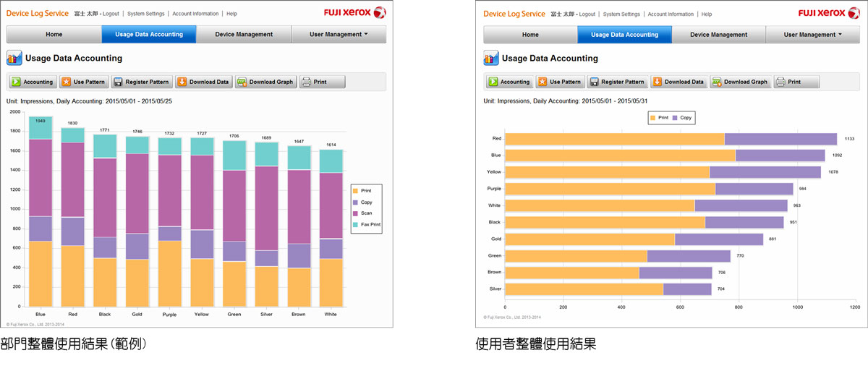Viewport: 868px width, 371px height.
Task: Click Help link in right window
Action: tap(707, 14)
